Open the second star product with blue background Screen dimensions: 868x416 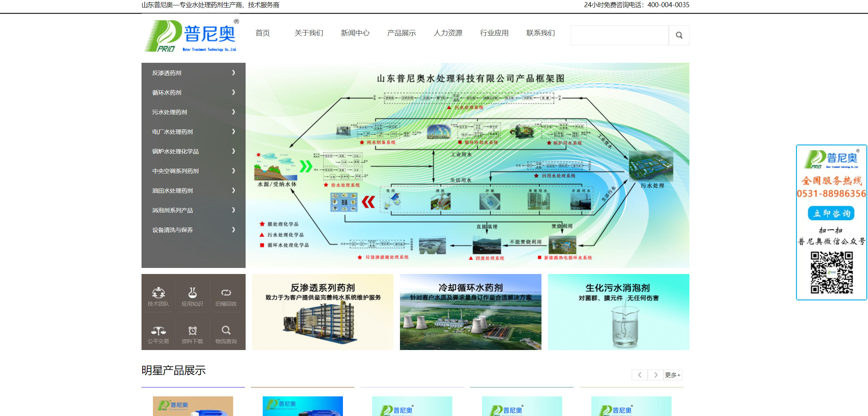(x=303, y=406)
